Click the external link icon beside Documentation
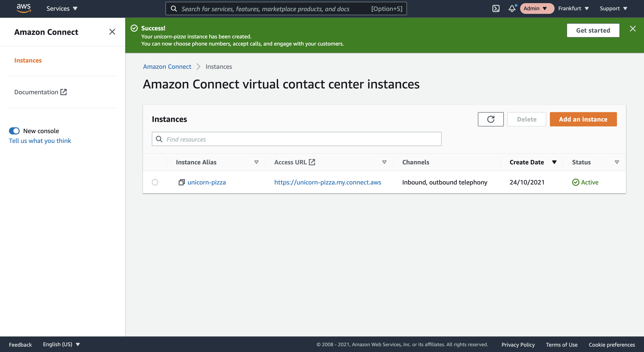644x352 pixels. (64, 92)
